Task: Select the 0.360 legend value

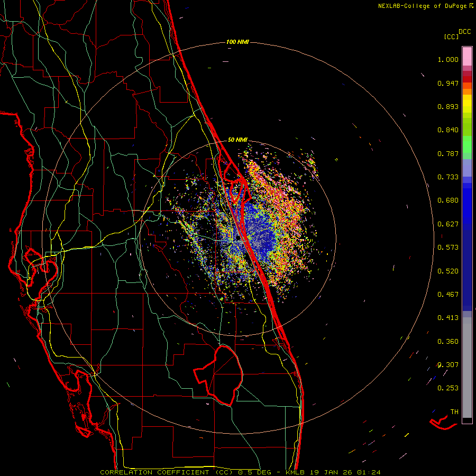Action: click(x=448, y=342)
